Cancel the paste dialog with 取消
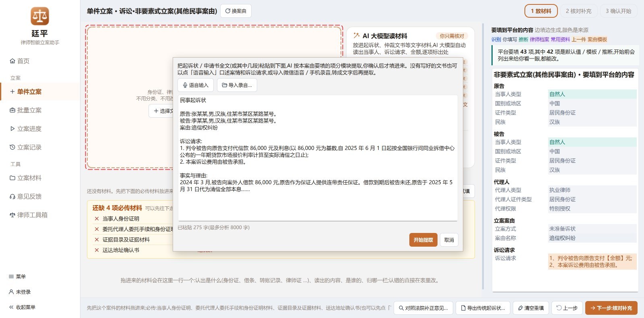This screenshot has height=318, width=644. 449,240
